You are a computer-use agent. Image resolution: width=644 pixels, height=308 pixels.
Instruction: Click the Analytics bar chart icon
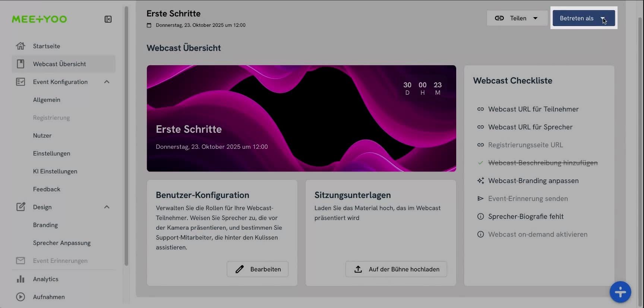click(20, 279)
